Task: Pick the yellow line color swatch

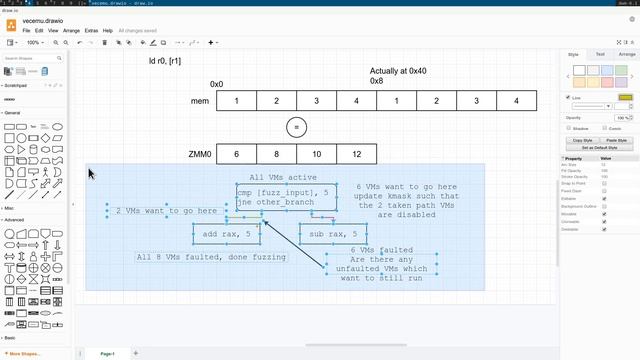Action: (625, 97)
